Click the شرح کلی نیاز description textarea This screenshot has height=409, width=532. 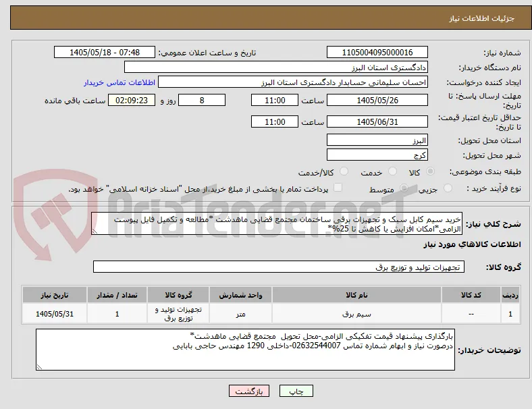[x=277, y=223]
